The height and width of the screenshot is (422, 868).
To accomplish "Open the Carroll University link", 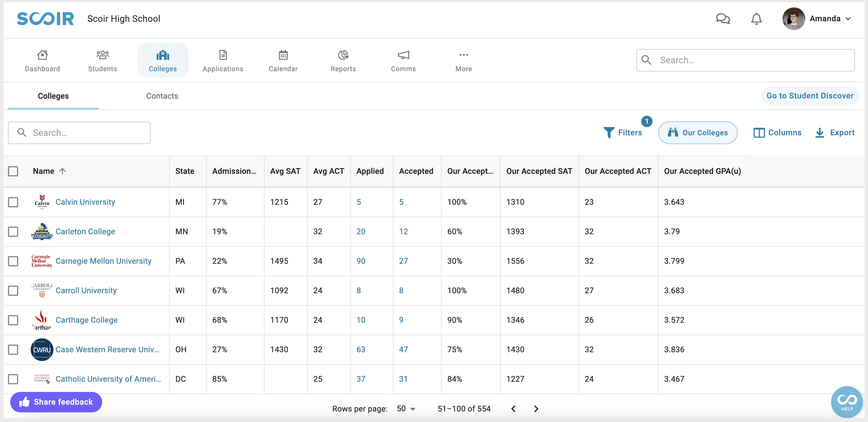I will coord(86,291).
